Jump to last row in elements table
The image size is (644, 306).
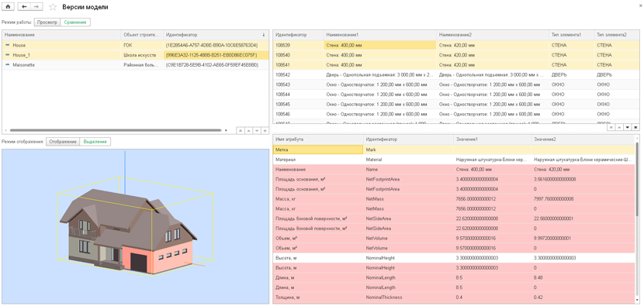point(635,128)
